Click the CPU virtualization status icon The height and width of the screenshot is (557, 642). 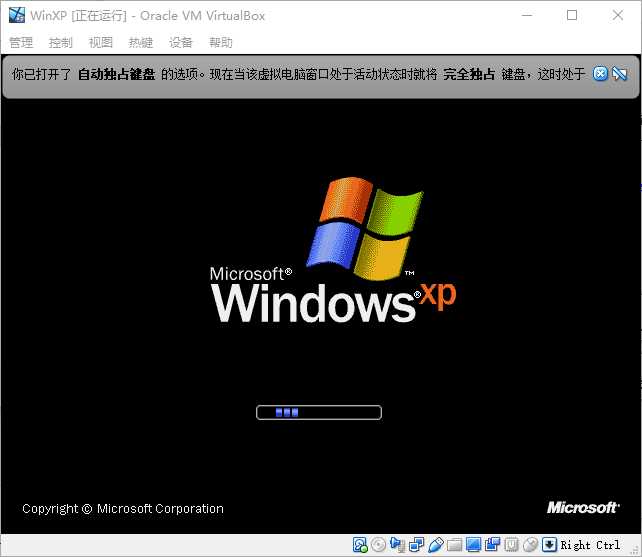click(x=511, y=545)
